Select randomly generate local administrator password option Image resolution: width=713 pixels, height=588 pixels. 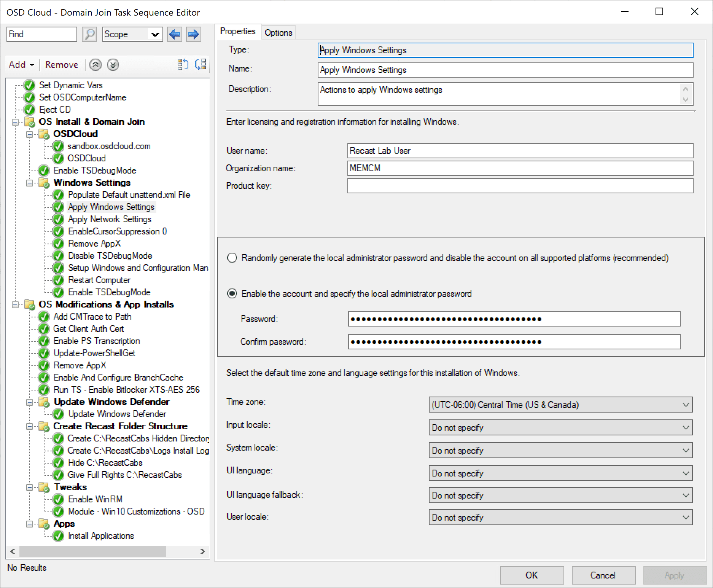(x=232, y=258)
